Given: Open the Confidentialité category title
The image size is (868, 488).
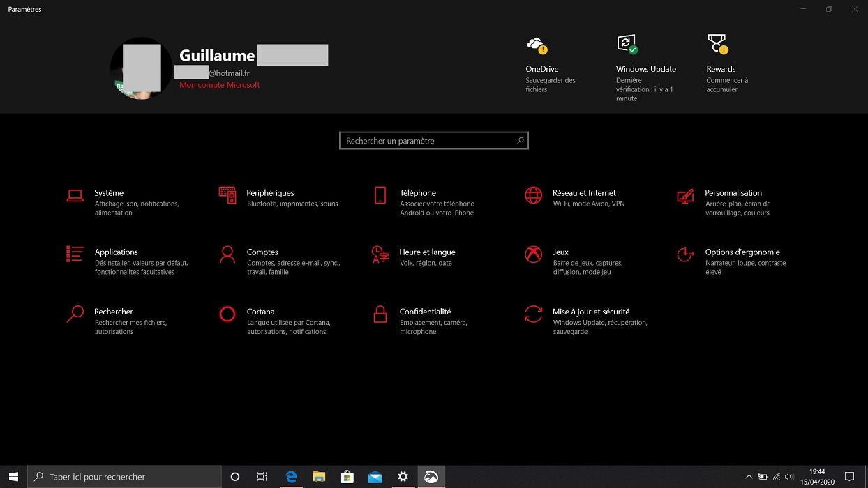Looking at the screenshot, I should (x=426, y=312).
